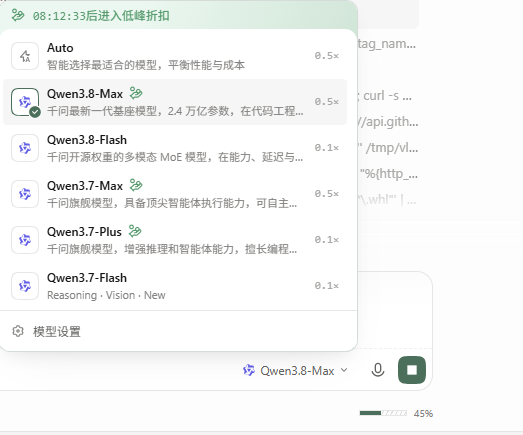The image size is (523, 435).
Task: Click the 08:12:33后进入低峰折扣 banner text
Action: pyautogui.click(x=101, y=16)
